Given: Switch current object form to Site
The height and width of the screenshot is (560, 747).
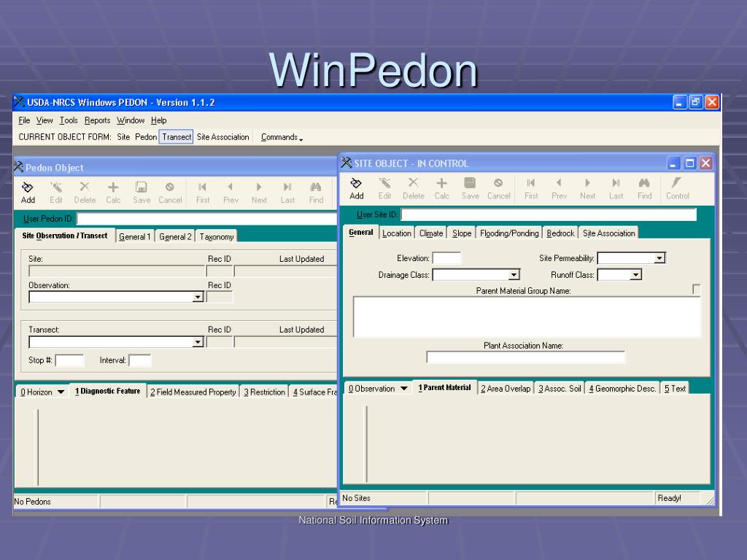Looking at the screenshot, I should click(123, 137).
